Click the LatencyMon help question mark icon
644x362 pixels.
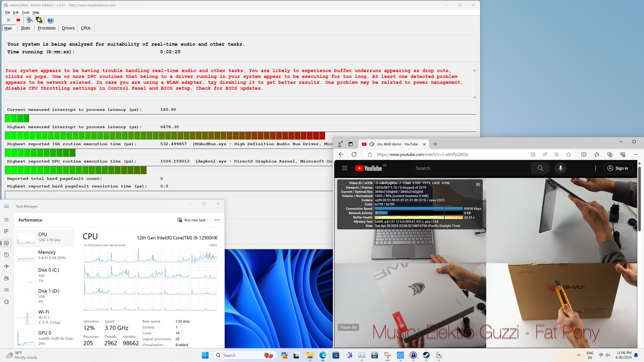tap(50, 20)
